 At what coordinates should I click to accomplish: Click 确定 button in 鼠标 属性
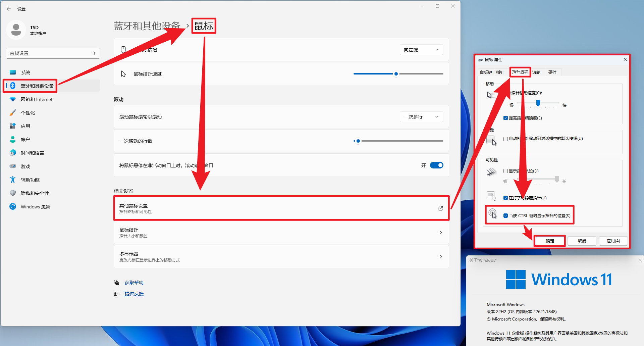pos(550,241)
